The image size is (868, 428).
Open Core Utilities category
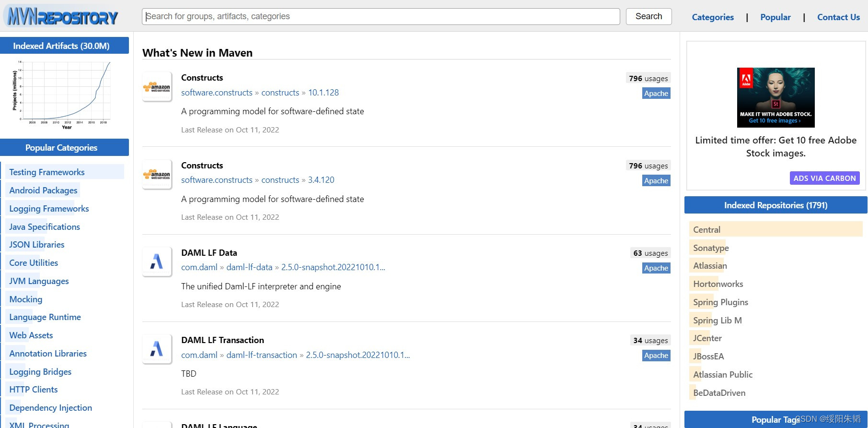(x=34, y=263)
